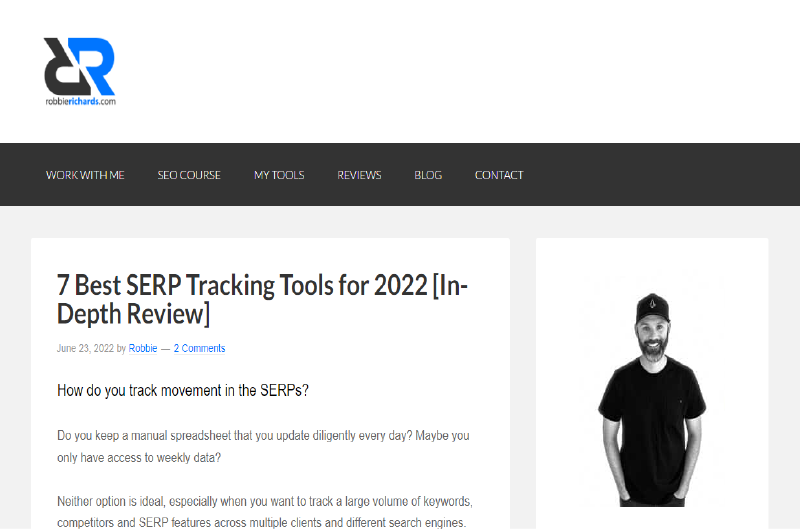Navigate to the Blog page
This screenshot has height=531, width=800.
428,175
